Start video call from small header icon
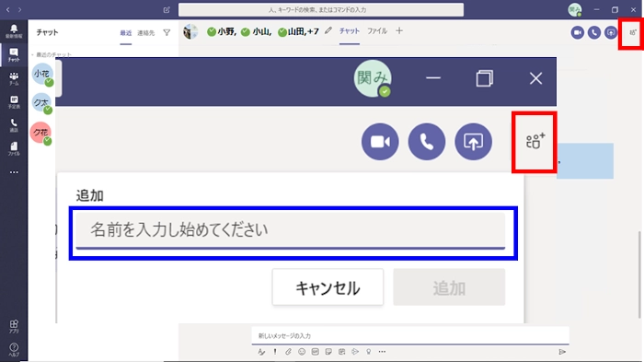Image resolution: width=644 pixels, height=362 pixels. 578,32
